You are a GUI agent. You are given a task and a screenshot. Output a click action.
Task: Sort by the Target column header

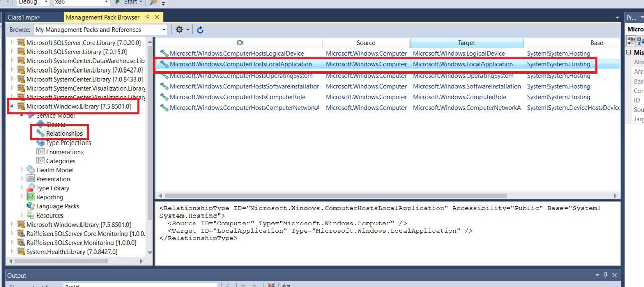point(466,43)
